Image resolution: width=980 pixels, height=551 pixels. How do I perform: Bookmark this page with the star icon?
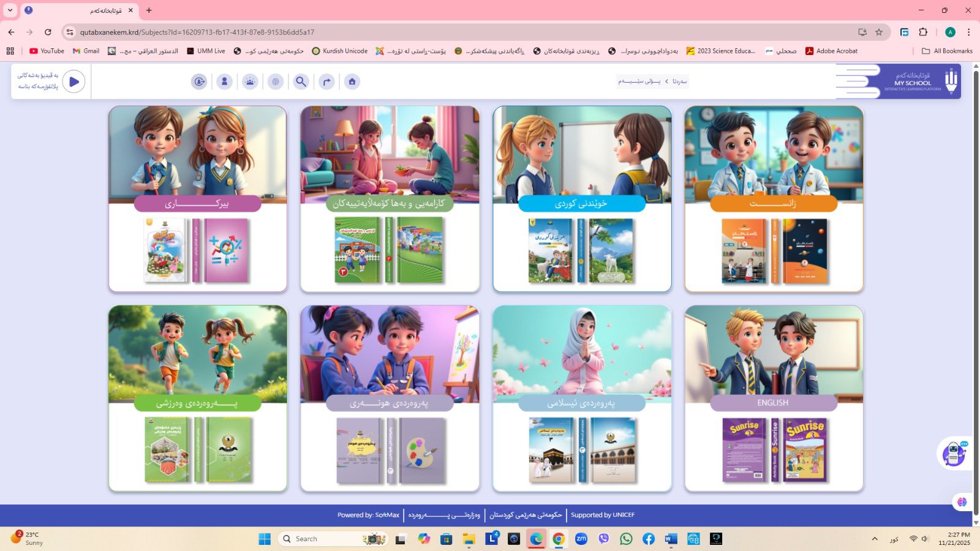pyautogui.click(x=879, y=32)
